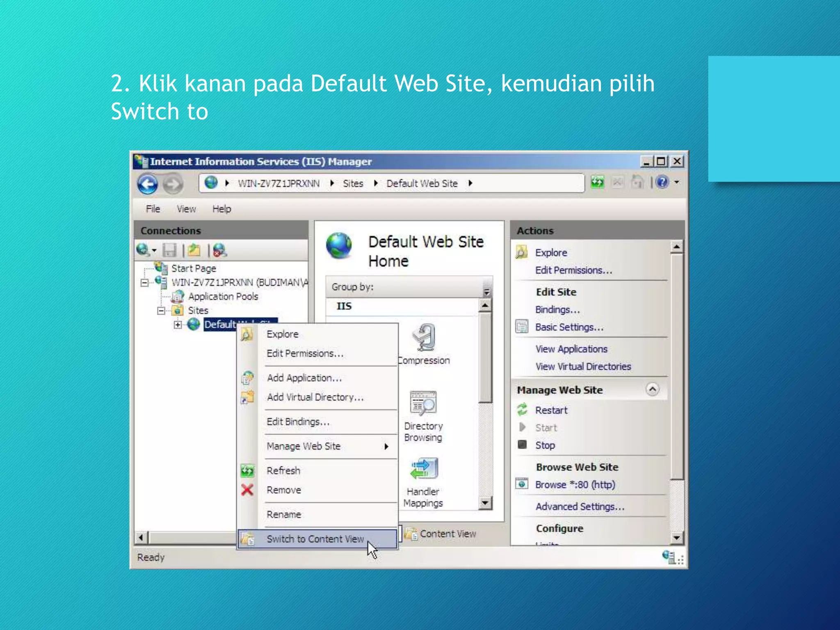
Task: Click the globe icon in address bar
Action: click(211, 183)
